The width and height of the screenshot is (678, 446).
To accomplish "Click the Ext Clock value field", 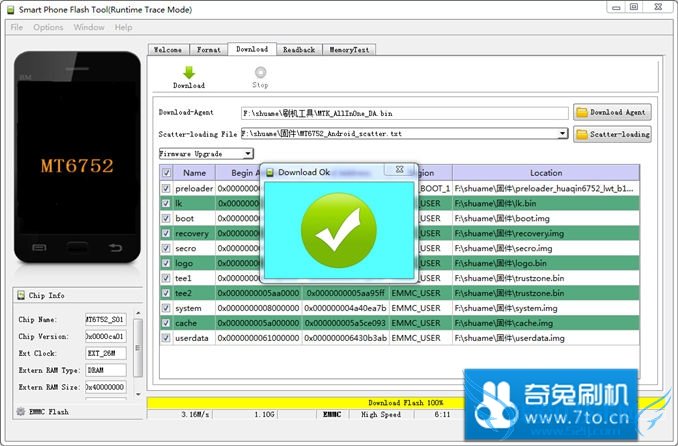I will coord(106,353).
